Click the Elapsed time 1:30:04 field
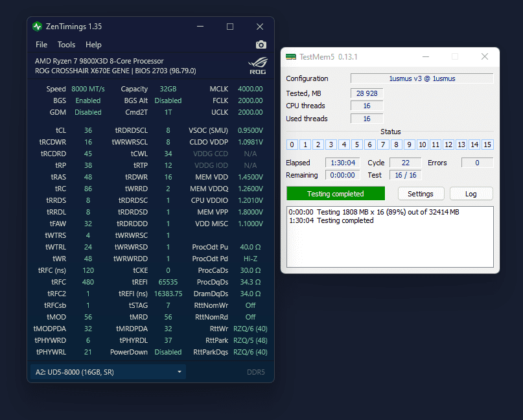 343,163
